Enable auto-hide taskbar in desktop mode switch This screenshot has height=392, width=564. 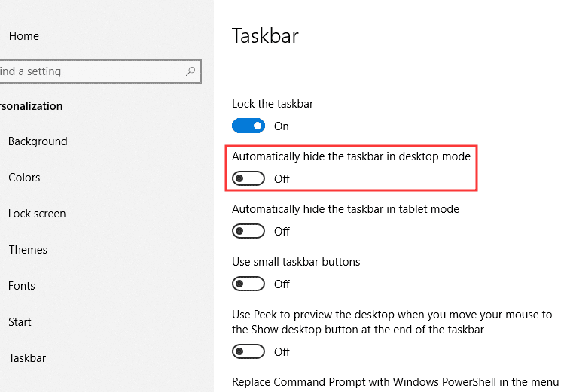click(248, 178)
